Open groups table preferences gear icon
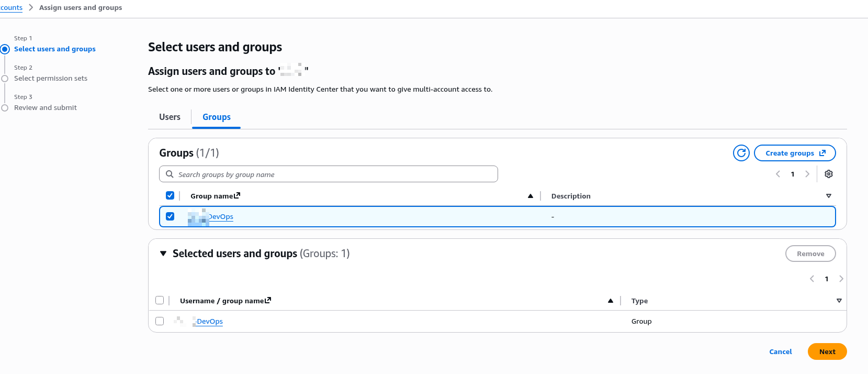 [828, 174]
